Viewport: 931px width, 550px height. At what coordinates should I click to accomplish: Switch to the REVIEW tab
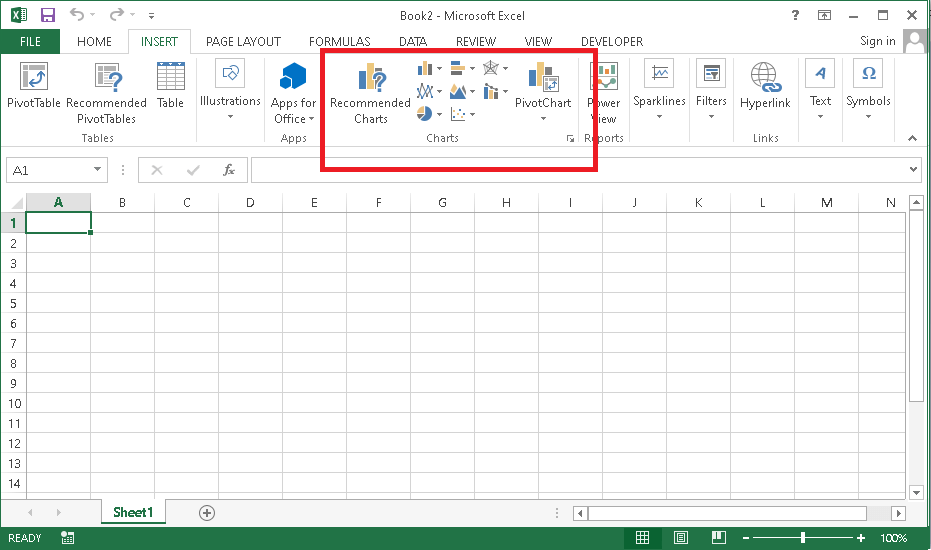click(476, 42)
